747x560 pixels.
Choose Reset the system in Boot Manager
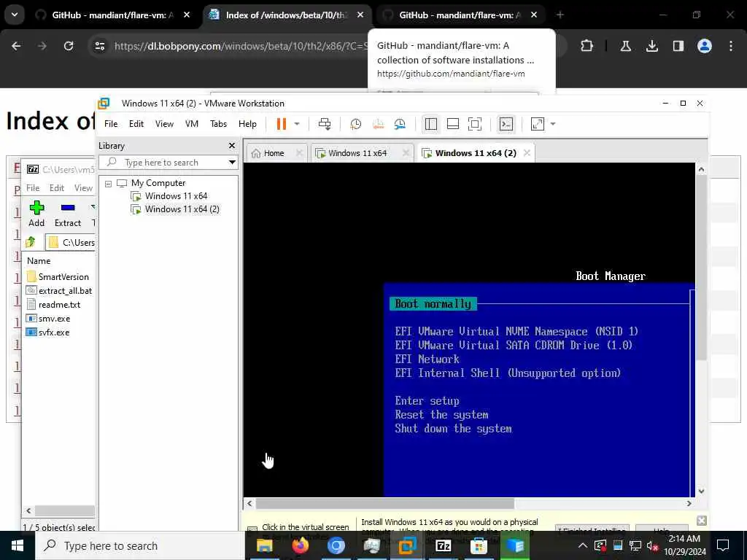pos(441,415)
